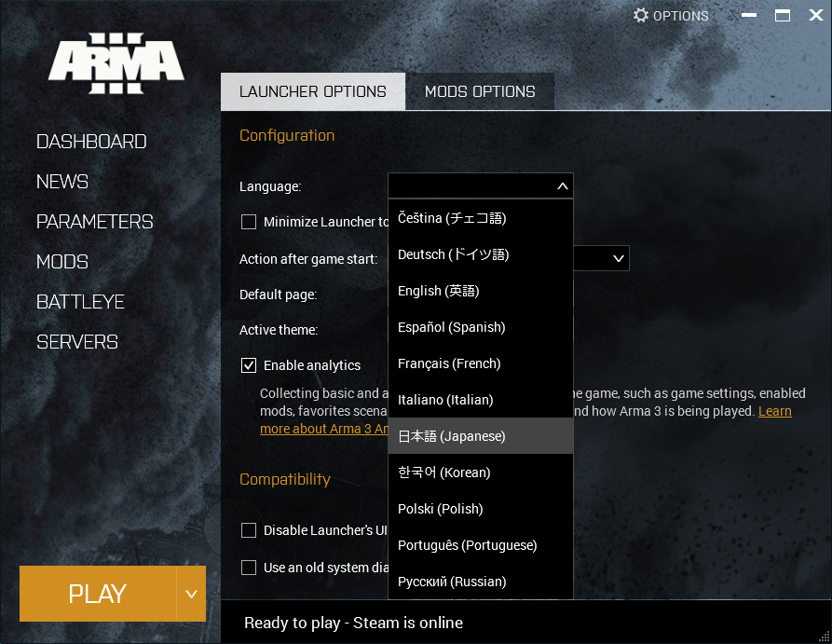Select Italiano (Italian) option

481,400
